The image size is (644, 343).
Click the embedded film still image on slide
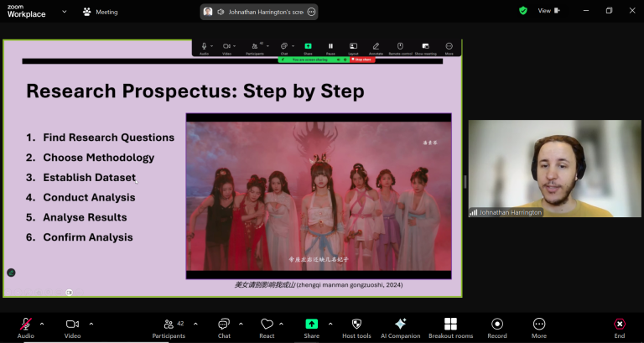coord(319,196)
